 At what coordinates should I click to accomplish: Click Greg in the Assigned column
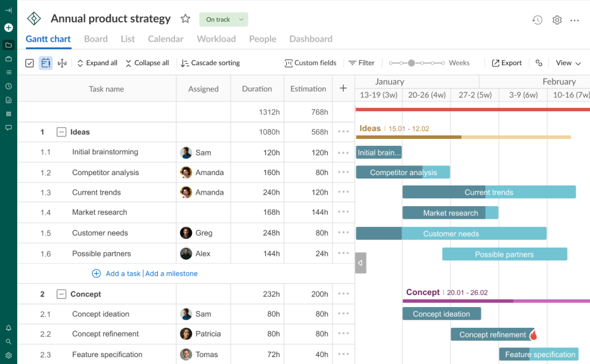tap(203, 233)
